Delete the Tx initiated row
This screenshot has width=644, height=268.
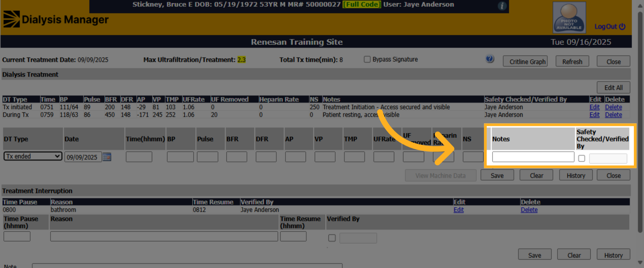point(613,107)
